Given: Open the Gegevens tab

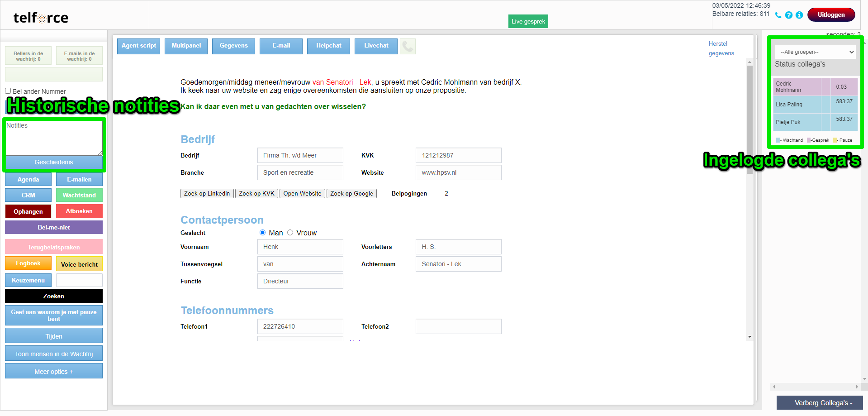Looking at the screenshot, I should tap(233, 46).
